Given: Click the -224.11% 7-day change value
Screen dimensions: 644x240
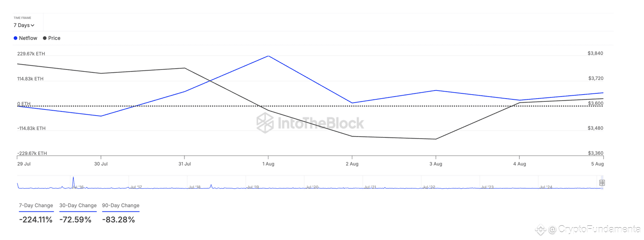Looking at the screenshot, I should [x=36, y=220].
